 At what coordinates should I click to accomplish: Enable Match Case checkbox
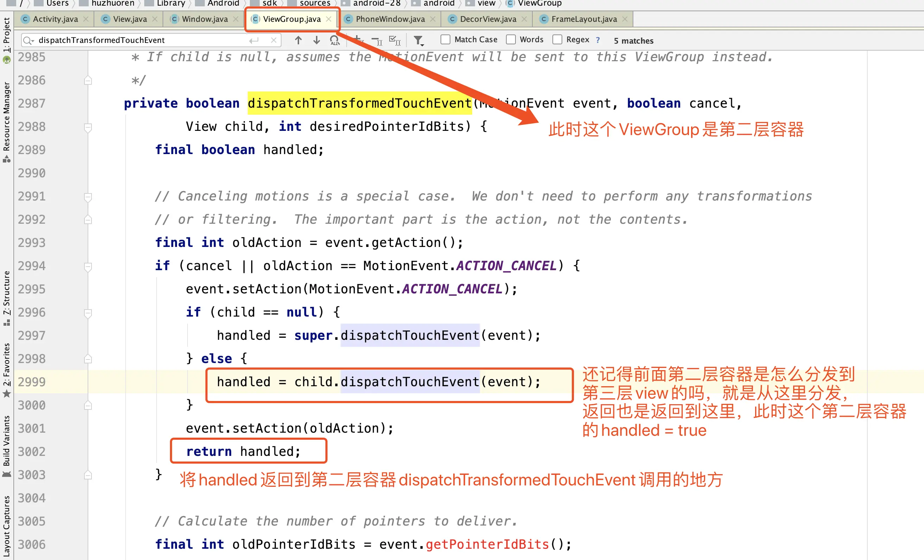coord(445,40)
